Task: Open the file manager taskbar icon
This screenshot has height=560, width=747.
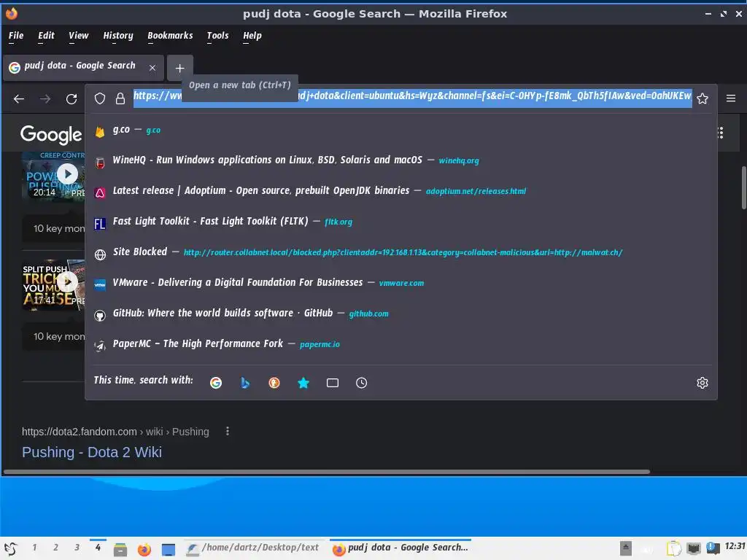Action: (x=120, y=550)
